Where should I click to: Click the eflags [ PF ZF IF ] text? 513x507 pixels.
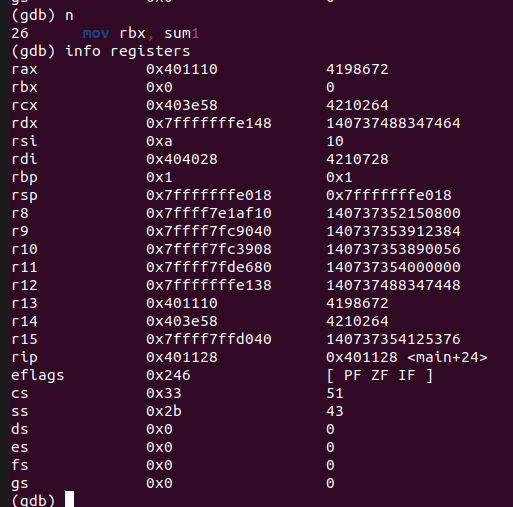click(x=380, y=375)
